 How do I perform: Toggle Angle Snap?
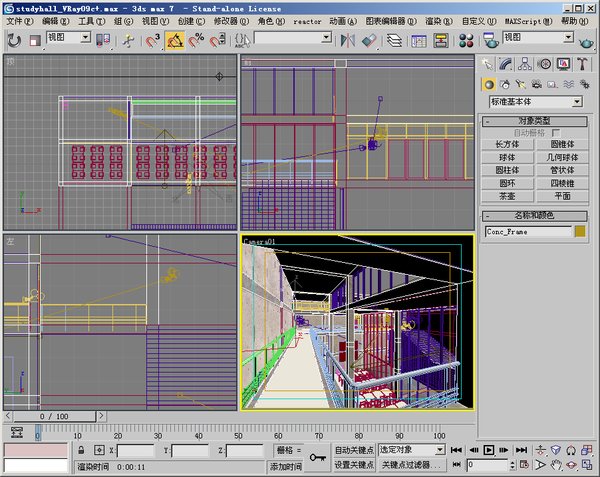175,41
